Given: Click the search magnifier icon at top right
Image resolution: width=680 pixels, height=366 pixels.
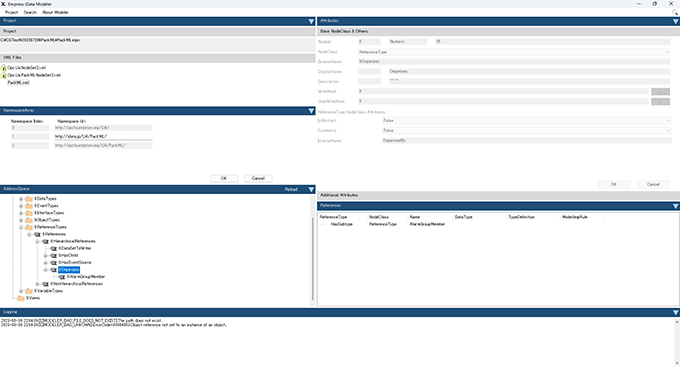Looking at the screenshot, I should 675,13.
